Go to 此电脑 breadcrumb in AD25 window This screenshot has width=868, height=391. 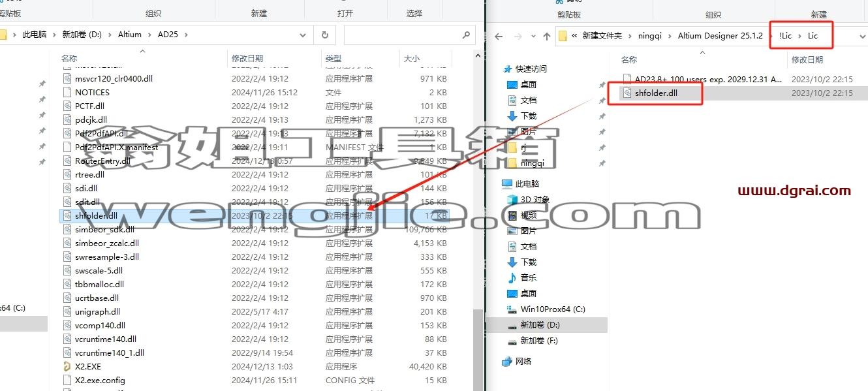pos(35,35)
